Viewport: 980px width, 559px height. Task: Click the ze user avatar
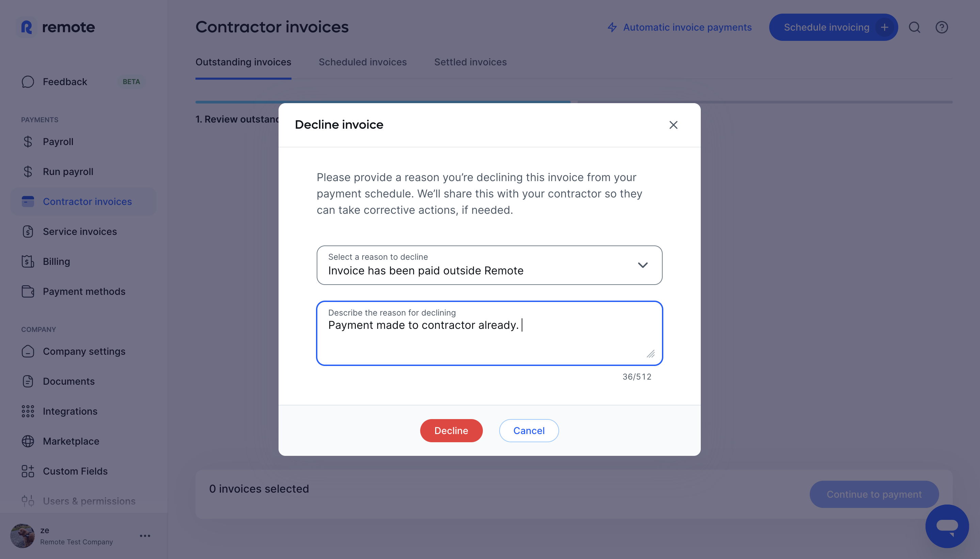[22, 536]
